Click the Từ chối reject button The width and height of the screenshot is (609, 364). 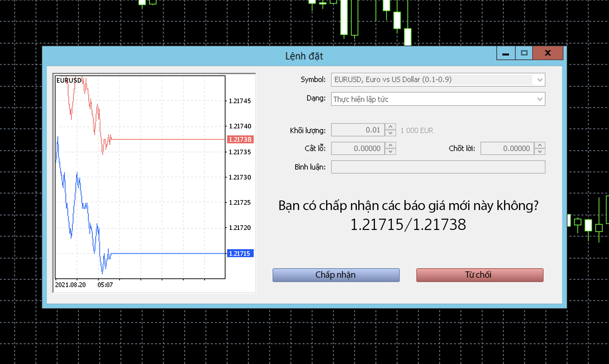[x=479, y=275]
